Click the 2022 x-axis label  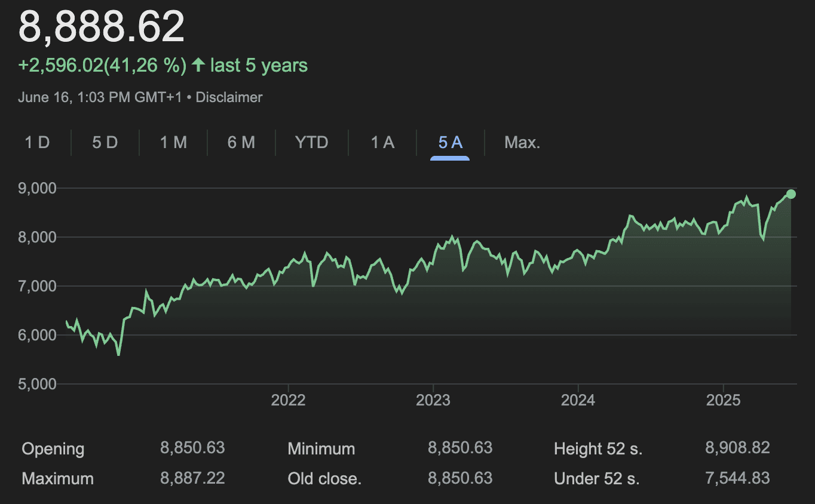[x=288, y=400]
